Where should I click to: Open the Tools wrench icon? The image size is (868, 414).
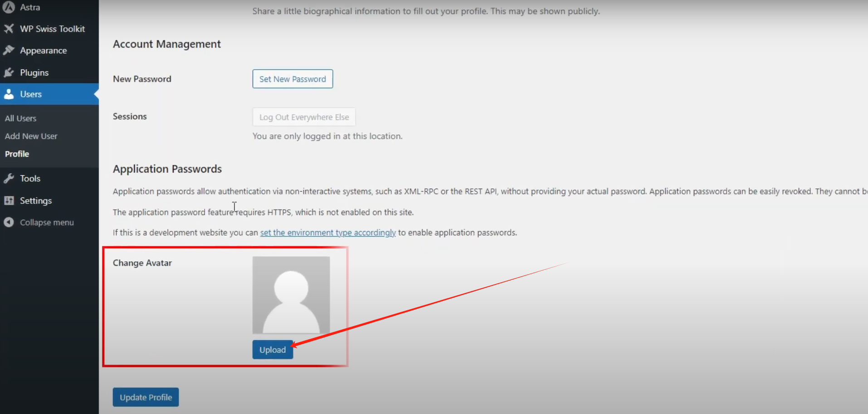9,178
